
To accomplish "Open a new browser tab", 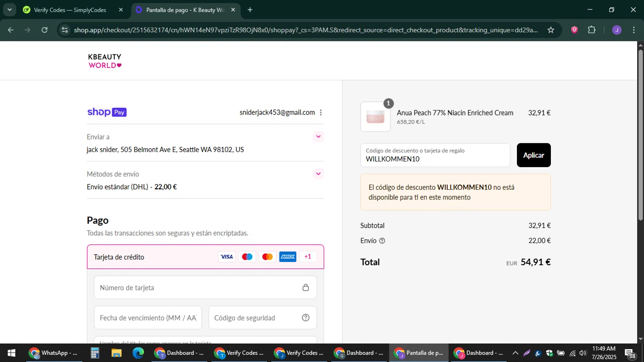I will point(250,10).
